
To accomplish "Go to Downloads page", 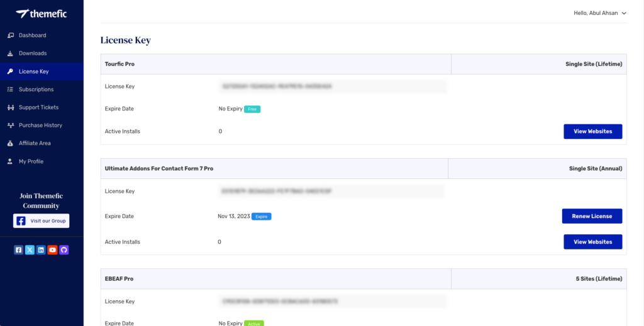I will 42,53.
